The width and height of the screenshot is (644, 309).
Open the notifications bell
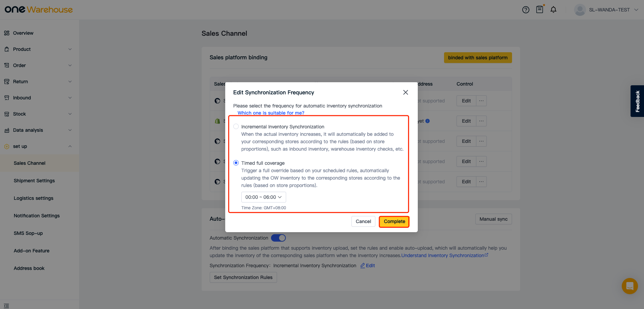553,10
